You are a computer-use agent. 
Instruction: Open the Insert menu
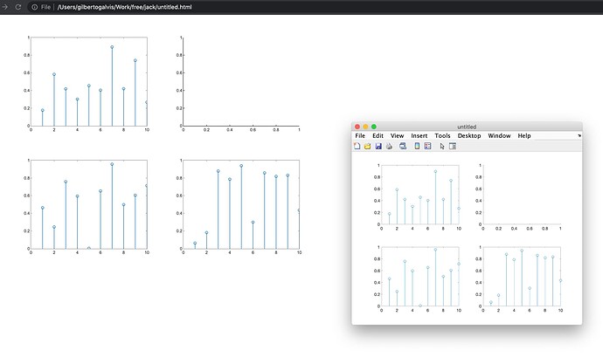[x=419, y=135]
